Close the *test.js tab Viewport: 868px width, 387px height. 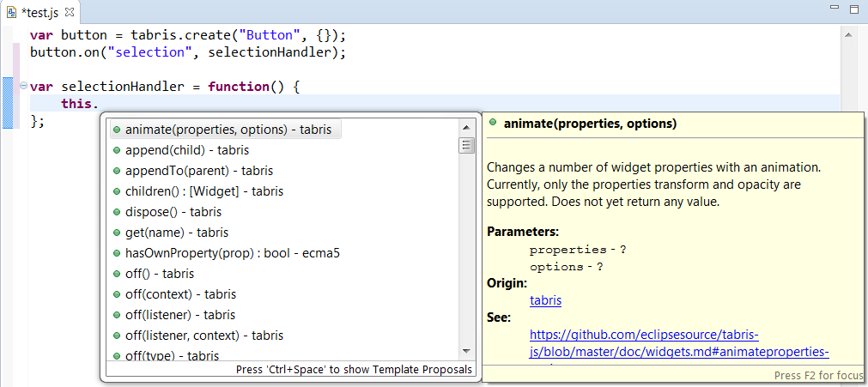(70, 12)
